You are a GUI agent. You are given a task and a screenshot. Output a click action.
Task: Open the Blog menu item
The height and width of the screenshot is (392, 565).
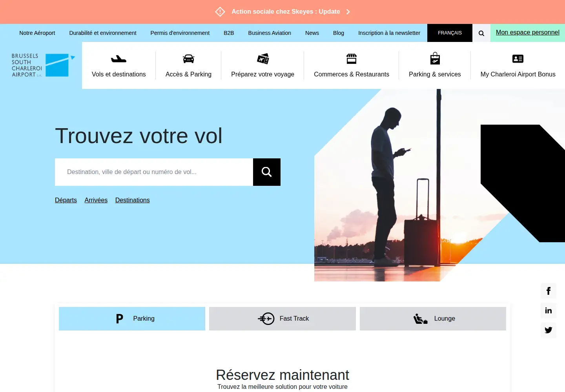(x=339, y=33)
